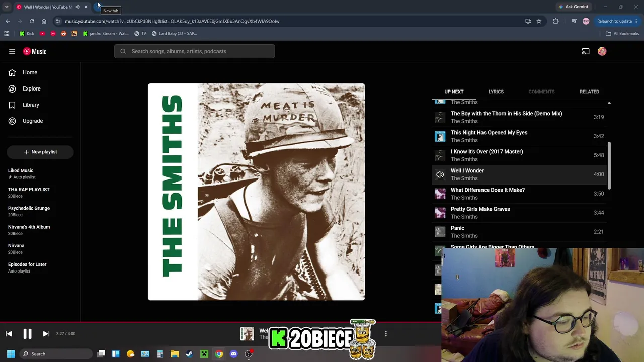
Task: Open Steam from the taskbar
Action: [189, 354]
